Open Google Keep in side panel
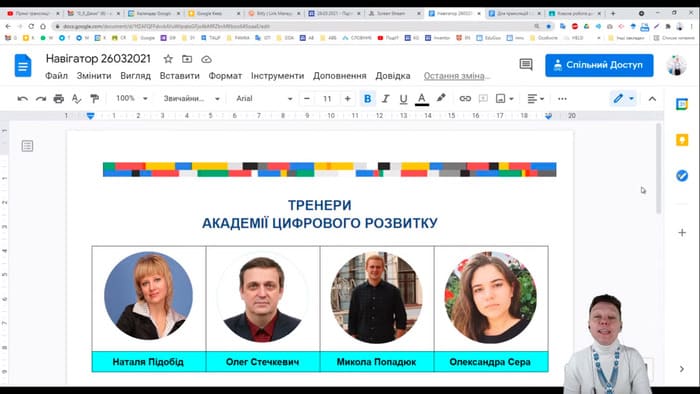 click(x=682, y=140)
